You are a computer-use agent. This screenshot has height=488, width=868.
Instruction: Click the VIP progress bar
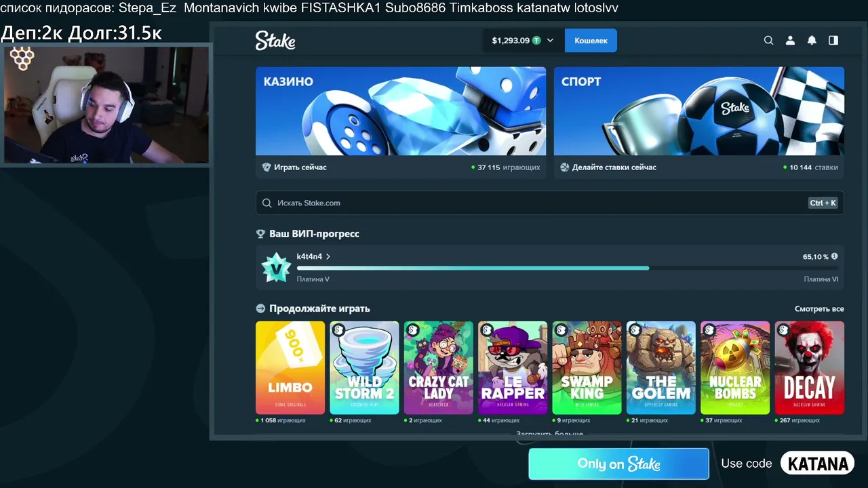tap(568, 268)
